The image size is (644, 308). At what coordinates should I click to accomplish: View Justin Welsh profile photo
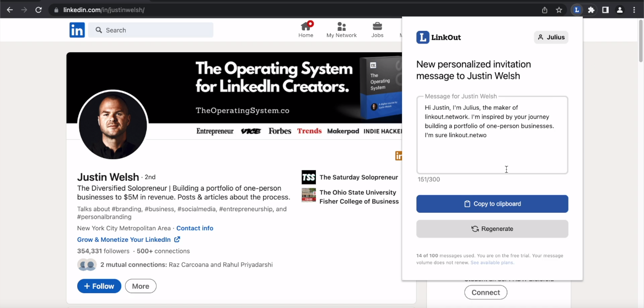pos(113,125)
